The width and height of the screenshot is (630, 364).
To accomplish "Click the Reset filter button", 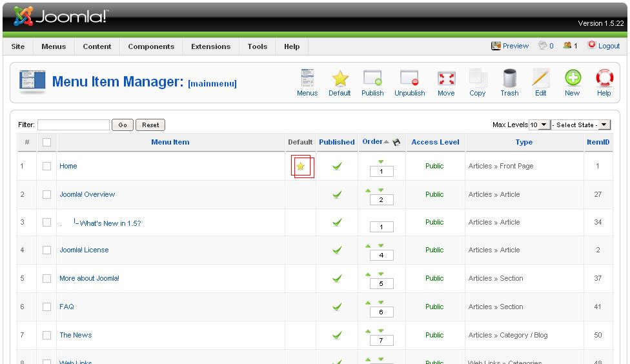I will (150, 125).
